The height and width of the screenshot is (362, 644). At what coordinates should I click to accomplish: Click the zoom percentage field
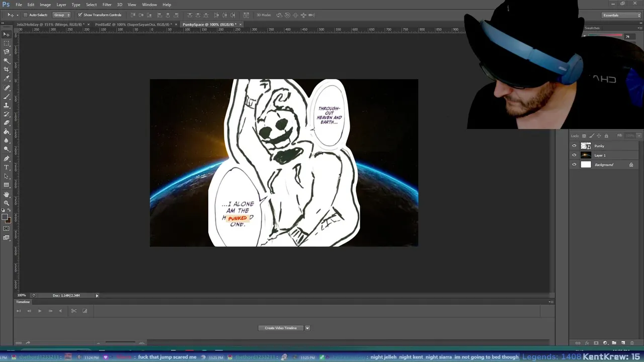[x=22, y=296]
